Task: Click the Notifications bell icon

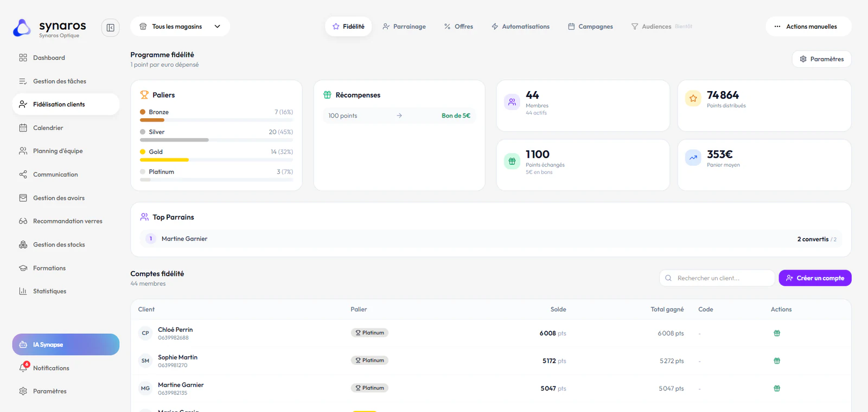Action: [23, 368]
